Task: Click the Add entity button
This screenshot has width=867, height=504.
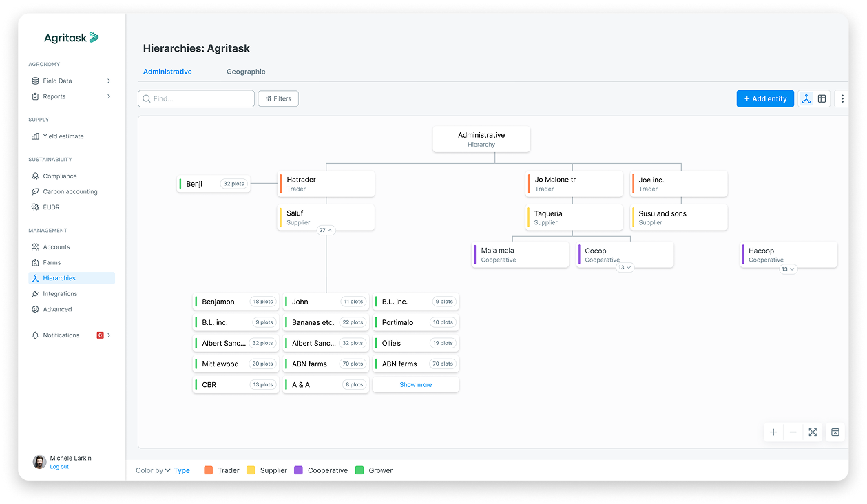Action: [765, 98]
